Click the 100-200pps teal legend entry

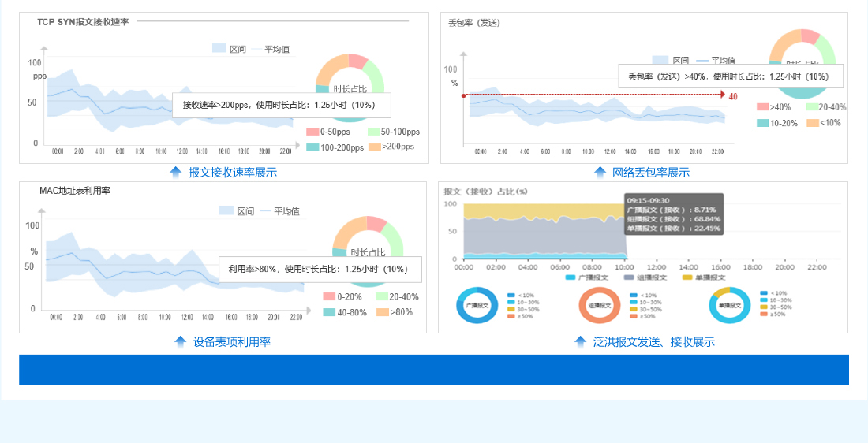[x=335, y=147]
